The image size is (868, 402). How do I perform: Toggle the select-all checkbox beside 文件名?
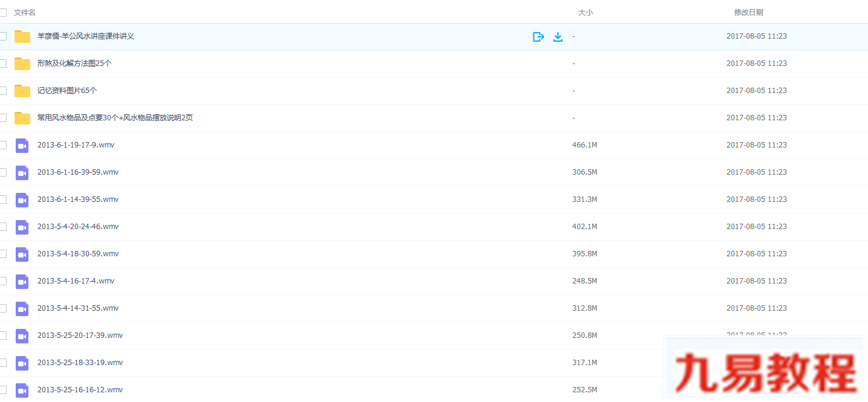click(x=2, y=12)
